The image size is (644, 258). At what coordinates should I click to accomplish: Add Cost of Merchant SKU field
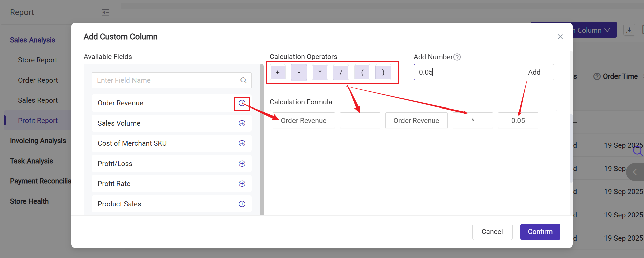point(242,143)
